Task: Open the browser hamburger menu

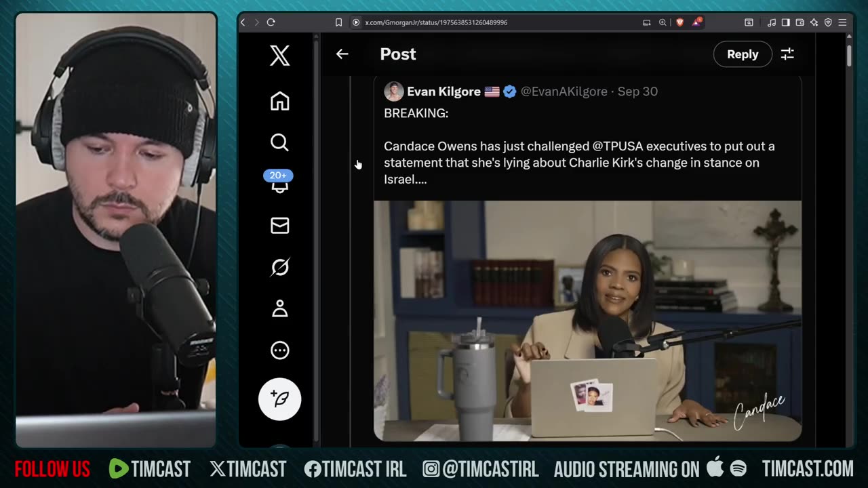Action: point(842,22)
